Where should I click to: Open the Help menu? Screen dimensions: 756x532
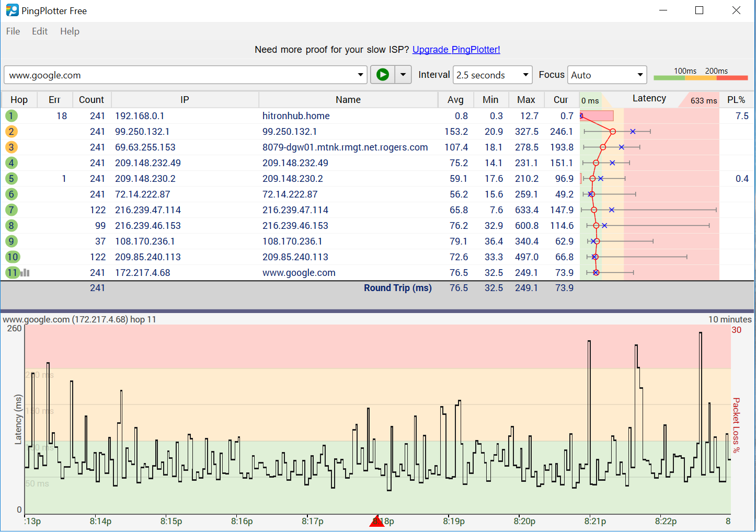[x=70, y=31]
